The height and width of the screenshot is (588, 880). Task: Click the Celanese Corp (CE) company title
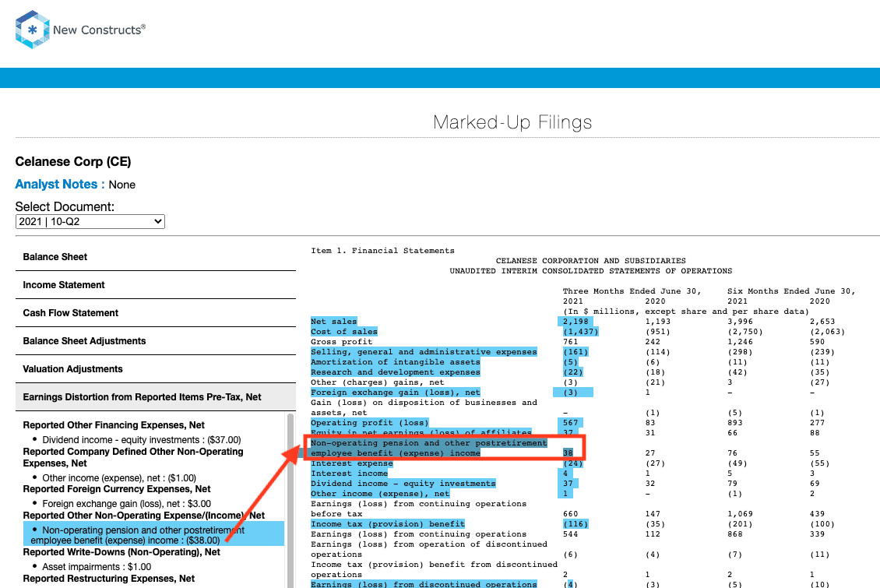tap(73, 161)
